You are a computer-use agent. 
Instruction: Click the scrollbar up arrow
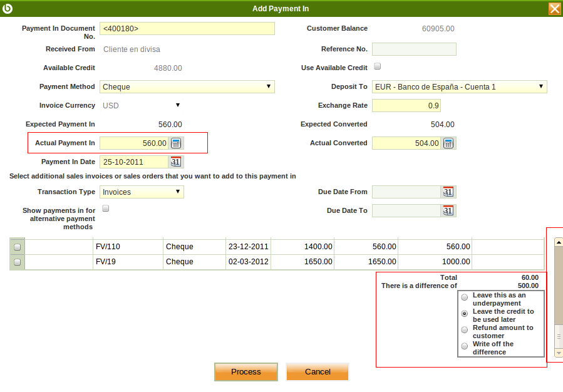click(559, 242)
